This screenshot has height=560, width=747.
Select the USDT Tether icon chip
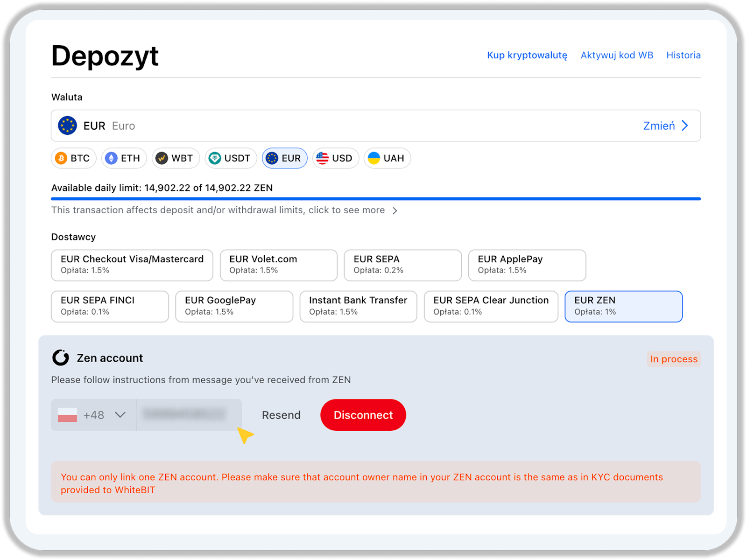214,158
